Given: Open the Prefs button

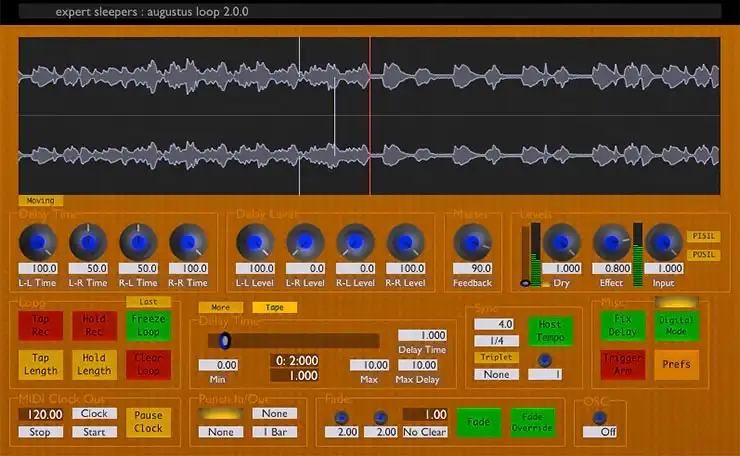Looking at the screenshot, I should (x=676, y=364).
